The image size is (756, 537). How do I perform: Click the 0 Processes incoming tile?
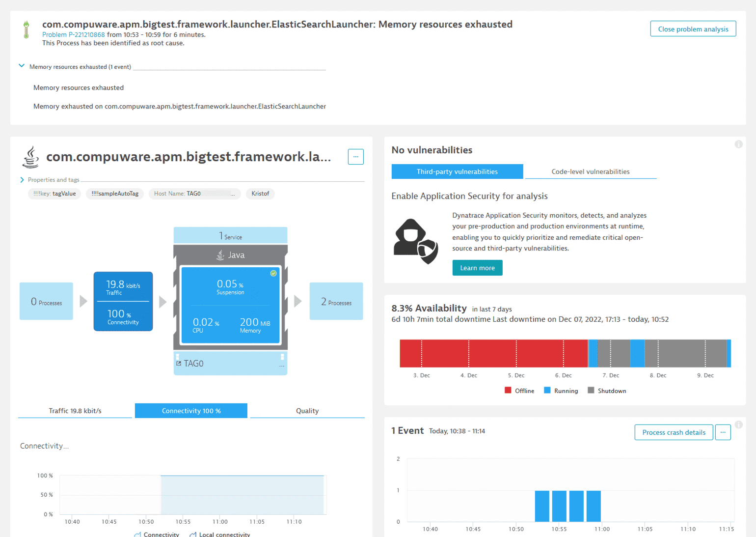pyautogui.click(x=46, y=301)
